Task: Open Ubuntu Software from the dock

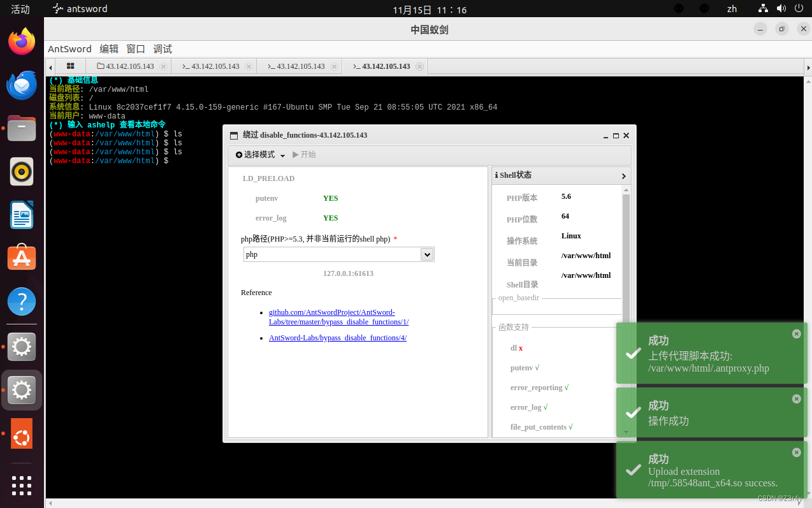Action: click(21, 258)
